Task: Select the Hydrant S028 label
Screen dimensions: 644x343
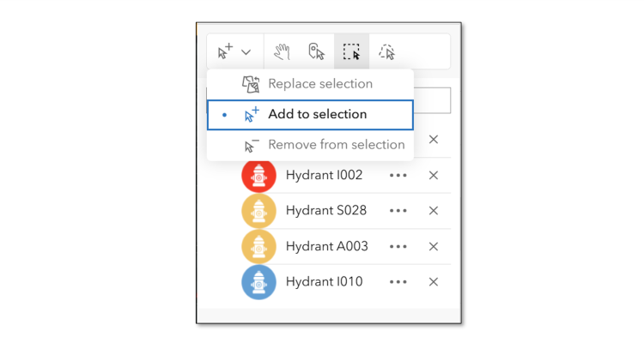Action: click(x=326, y=210)
